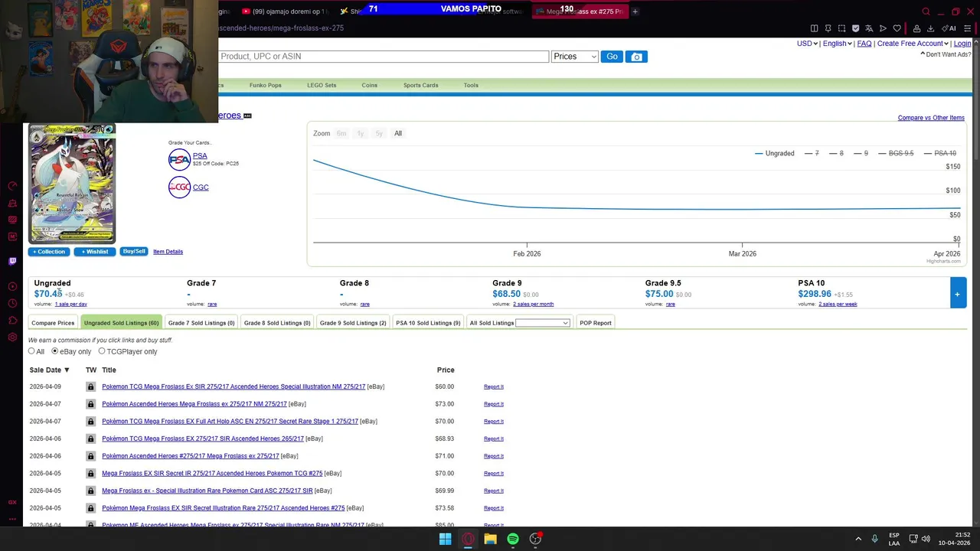Click the Go search button
Viewport: 980px width, 551px height.
coord(612,57)
